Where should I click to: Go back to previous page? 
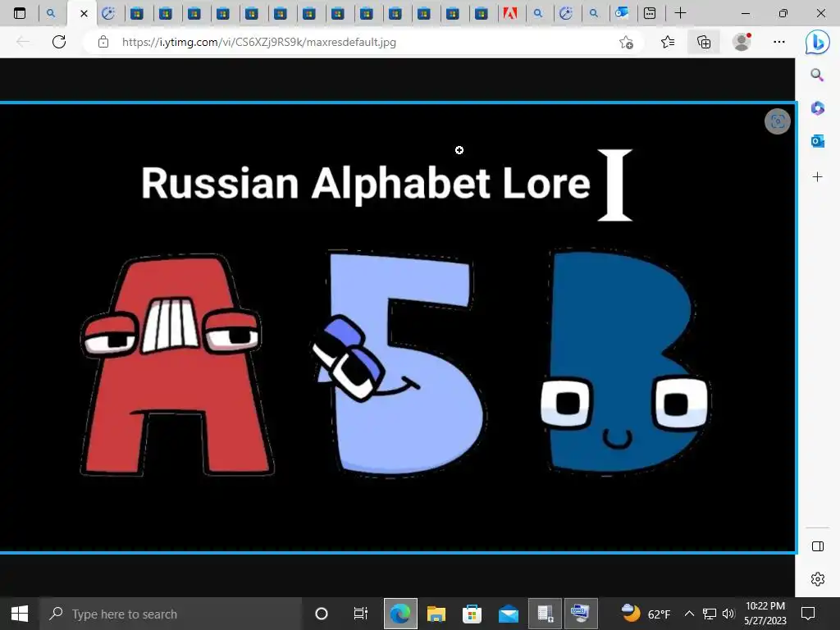[23, 42]
